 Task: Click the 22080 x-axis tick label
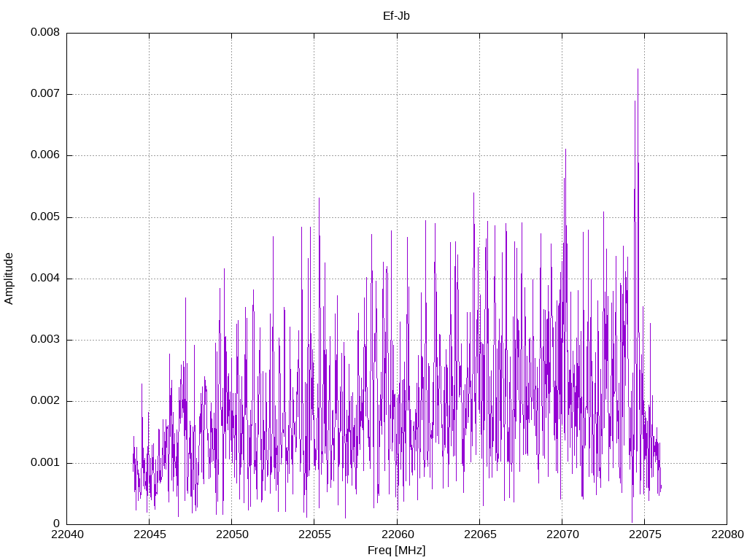(727, 534)
